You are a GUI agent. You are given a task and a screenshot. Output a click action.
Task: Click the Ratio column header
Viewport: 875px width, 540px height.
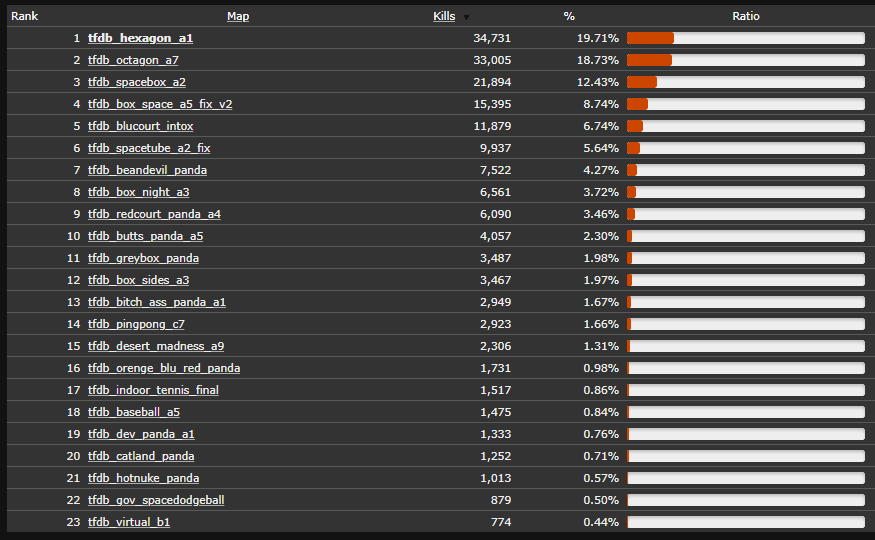point(746,16)
